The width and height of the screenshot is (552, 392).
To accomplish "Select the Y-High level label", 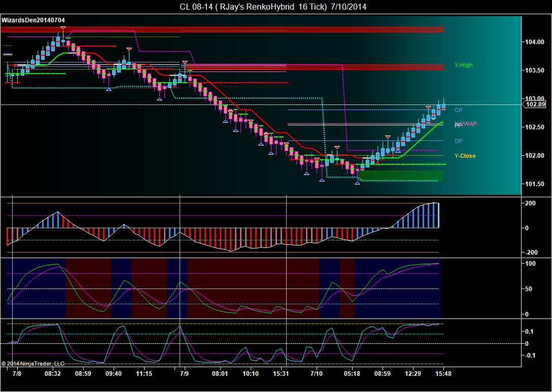I will click(x=463, y=65).
